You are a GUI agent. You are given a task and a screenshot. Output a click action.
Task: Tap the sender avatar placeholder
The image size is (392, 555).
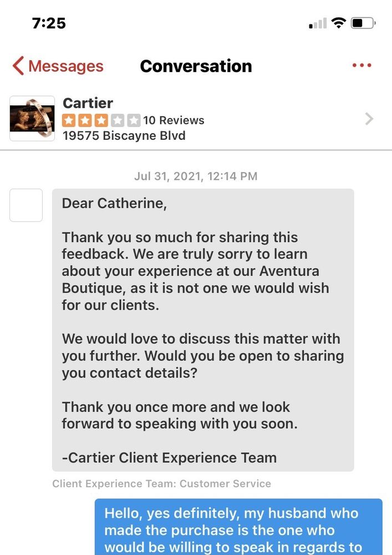point(26,205)
